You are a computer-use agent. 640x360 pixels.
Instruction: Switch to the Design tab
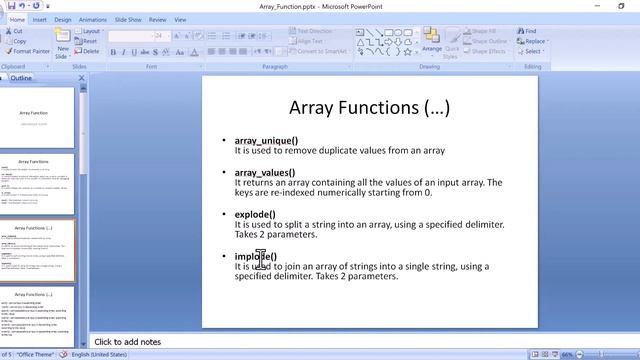pyautogui.click(x=62, y=20)
